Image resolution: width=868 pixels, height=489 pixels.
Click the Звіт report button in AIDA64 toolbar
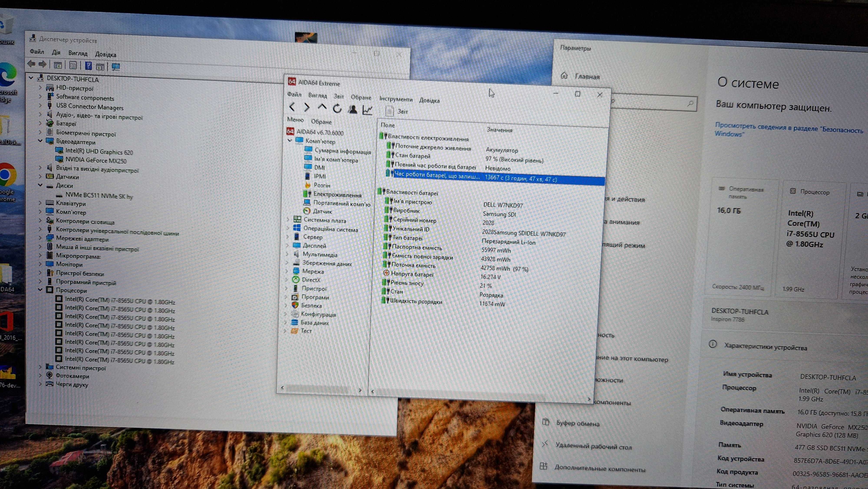pyautogui.click(x=397, y=111)
